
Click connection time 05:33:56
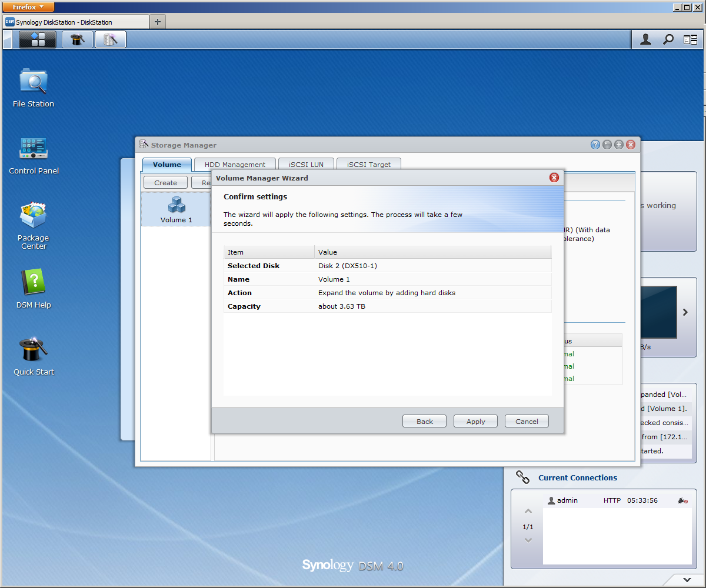click(642, 500)
